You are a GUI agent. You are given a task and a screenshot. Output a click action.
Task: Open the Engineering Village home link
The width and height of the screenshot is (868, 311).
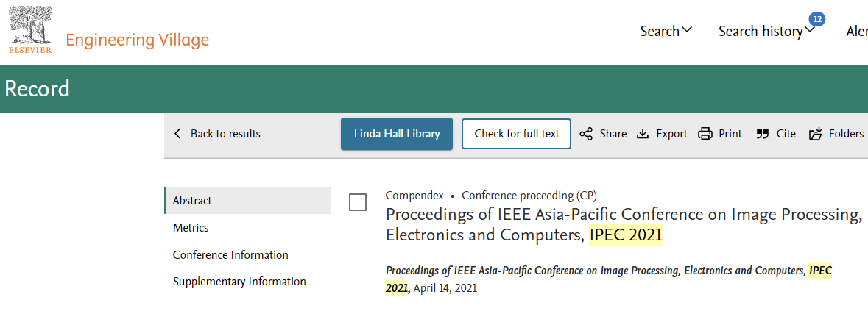point(137,40)
